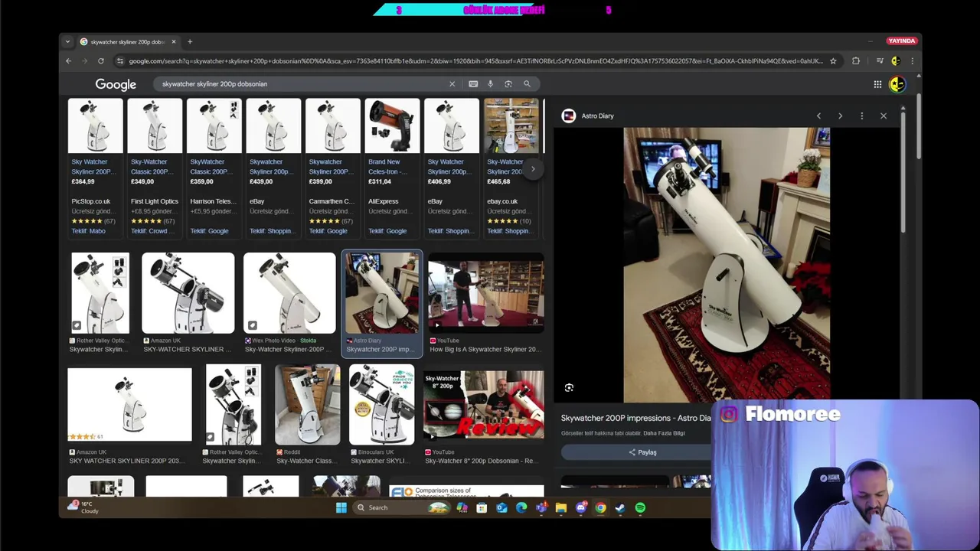The height and width of the screenshot is (551, 980).
Task: Open Skywatcher 200P impressions title link
Action: pos(635,418)
